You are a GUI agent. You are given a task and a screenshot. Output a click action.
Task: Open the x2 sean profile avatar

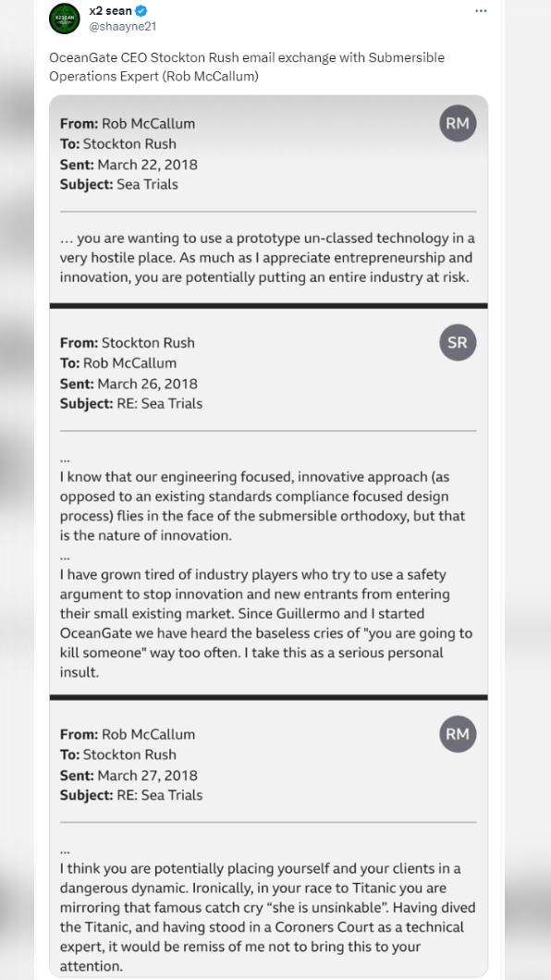(x=65, y=18)
